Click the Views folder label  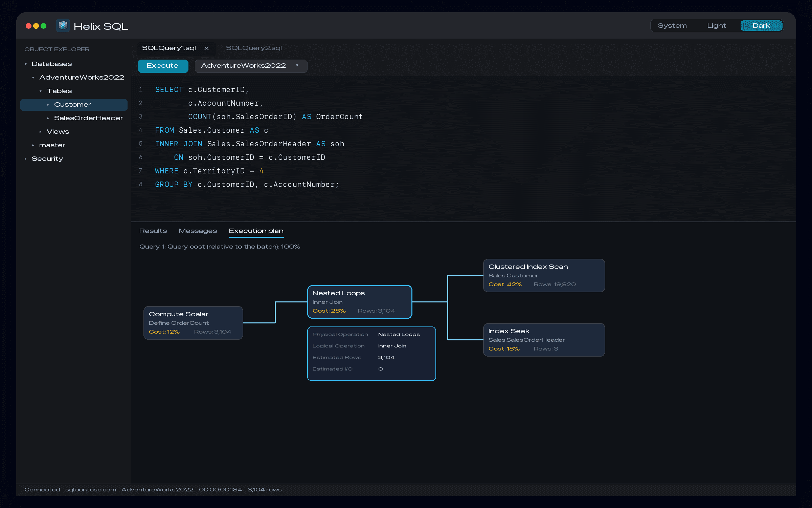[58, 132]
